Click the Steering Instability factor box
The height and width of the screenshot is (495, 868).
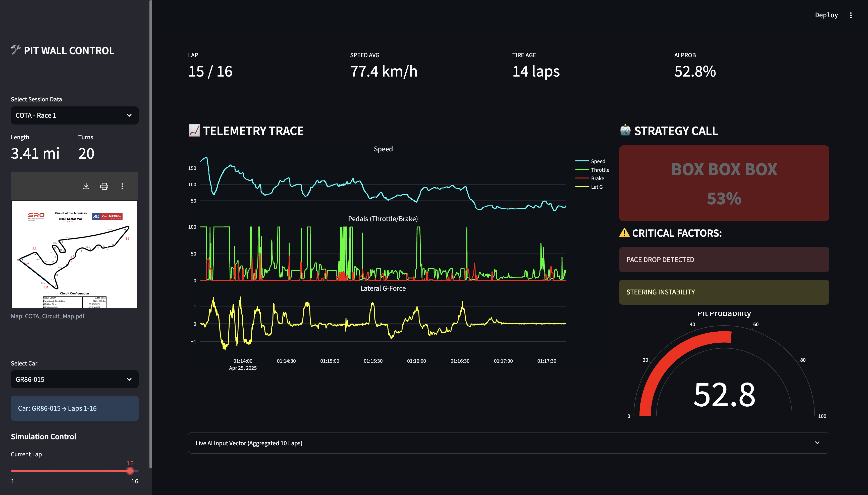point(724,292)
